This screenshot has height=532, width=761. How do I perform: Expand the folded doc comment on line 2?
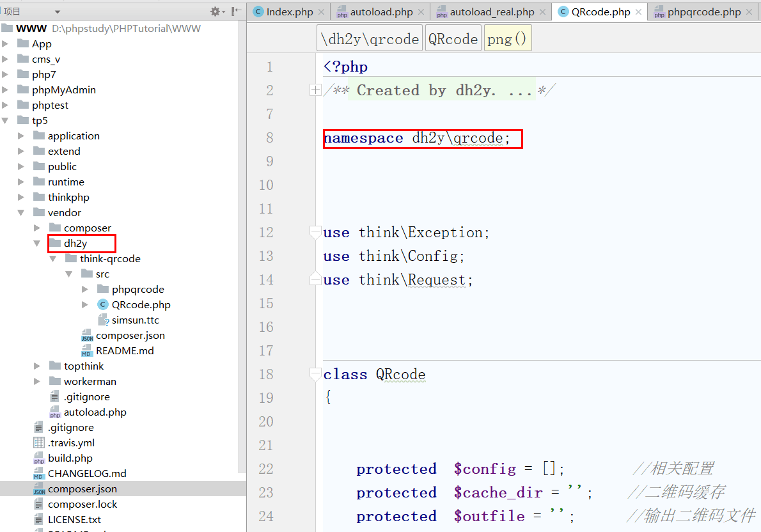[x=315, y=90]
